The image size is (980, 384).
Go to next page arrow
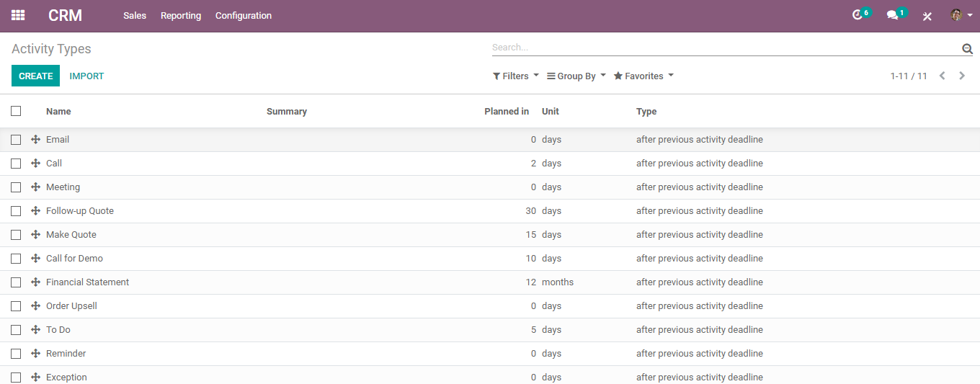[962, 76]
